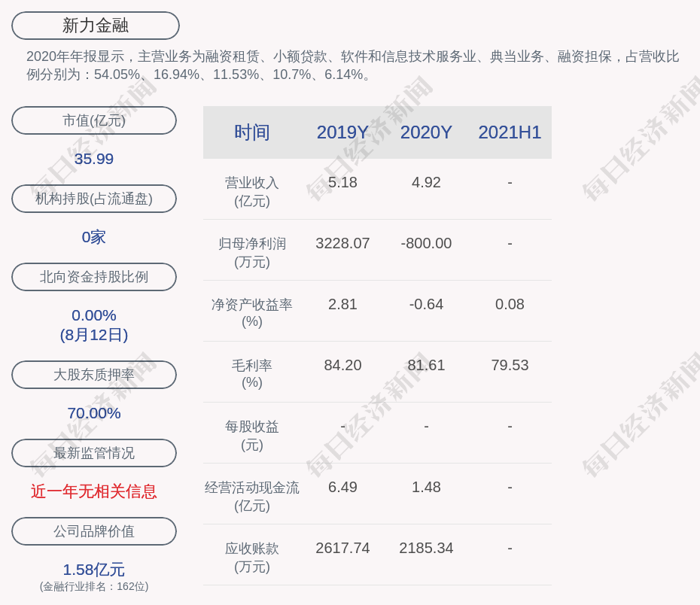Click the 2021H1 column header
This screenshot has width=700, height=605.
pos(510,132)
